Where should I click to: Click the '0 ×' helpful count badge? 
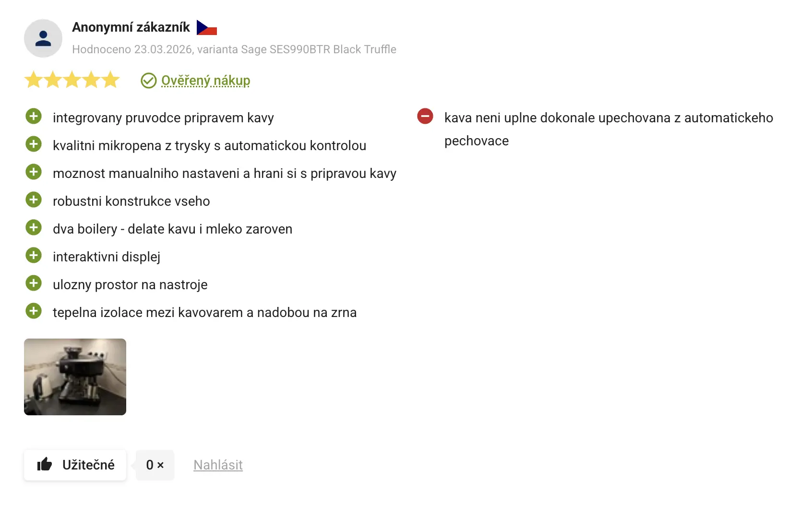tap(155, 465)
